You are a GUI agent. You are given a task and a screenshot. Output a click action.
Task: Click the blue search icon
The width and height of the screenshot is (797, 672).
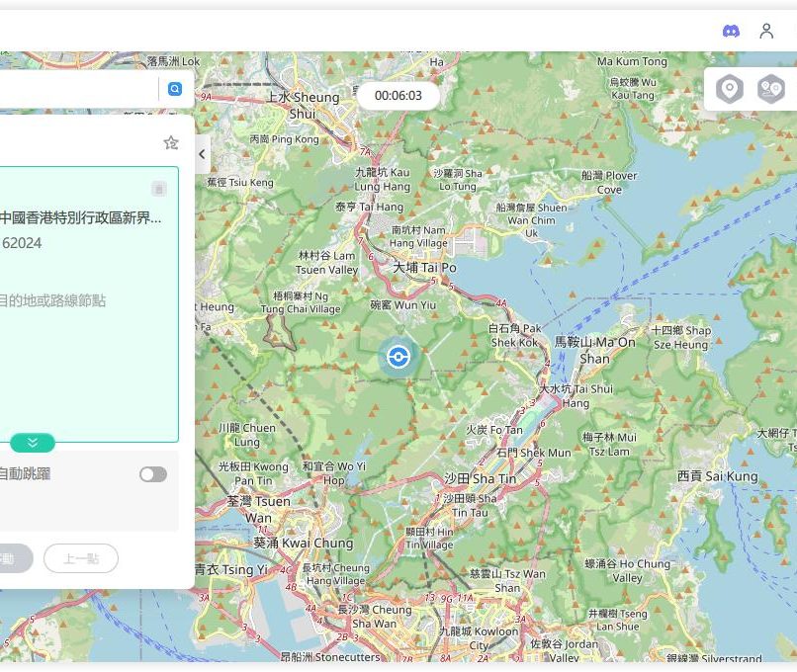175,89
